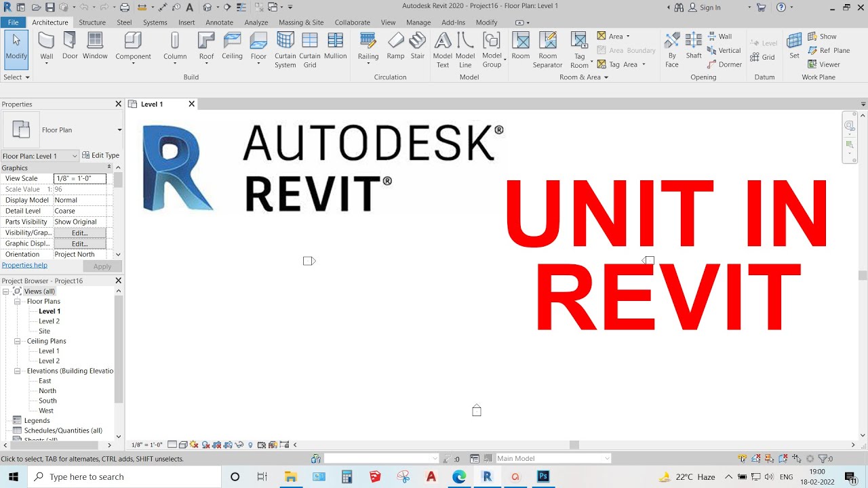Select the Column tool

click(175, 47)
